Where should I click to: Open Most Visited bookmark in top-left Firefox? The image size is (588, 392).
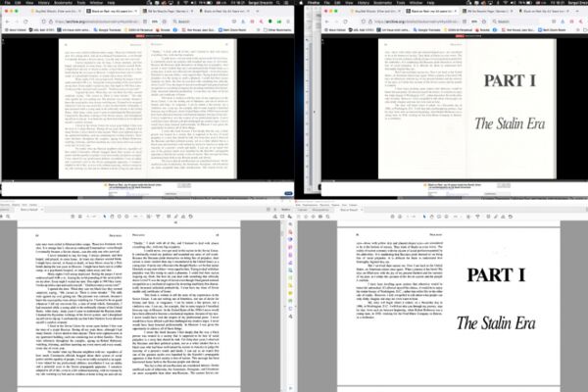15,29
